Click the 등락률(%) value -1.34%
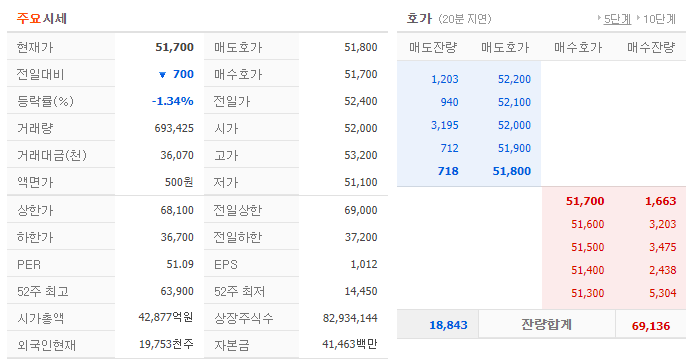Image resolution: width=687 pixels, height=361 pixels. tap(173, 101)
